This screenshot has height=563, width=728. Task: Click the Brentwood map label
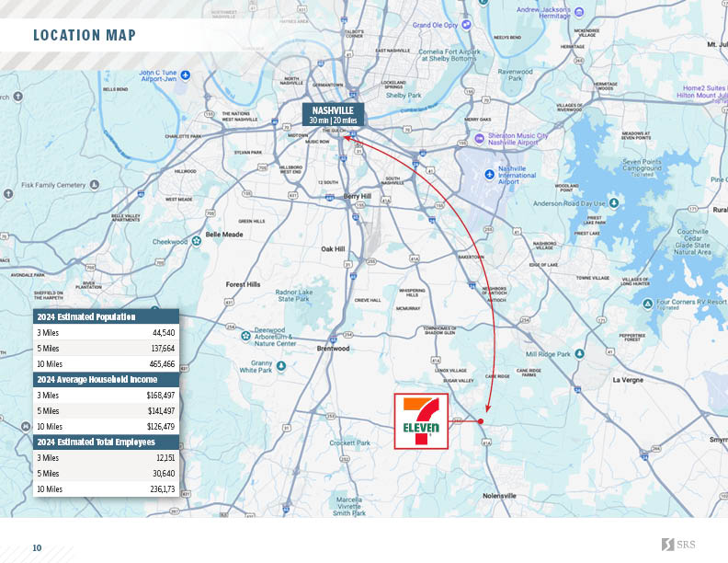tap(333, 349)
